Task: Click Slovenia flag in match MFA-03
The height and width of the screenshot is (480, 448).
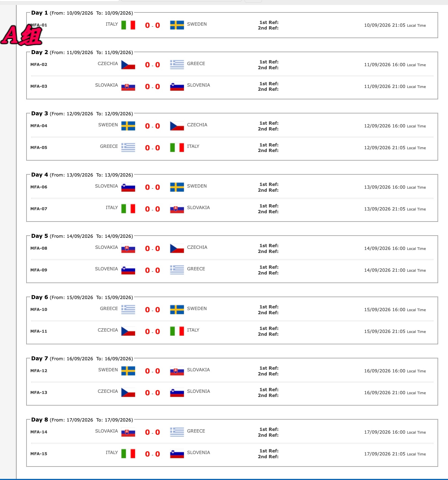Action: (177, 86)
